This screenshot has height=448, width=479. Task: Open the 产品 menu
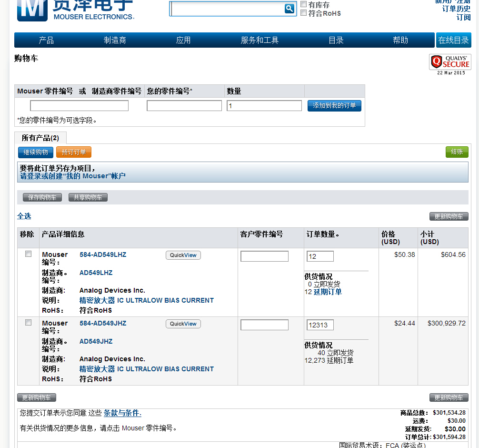pos(46,40)
